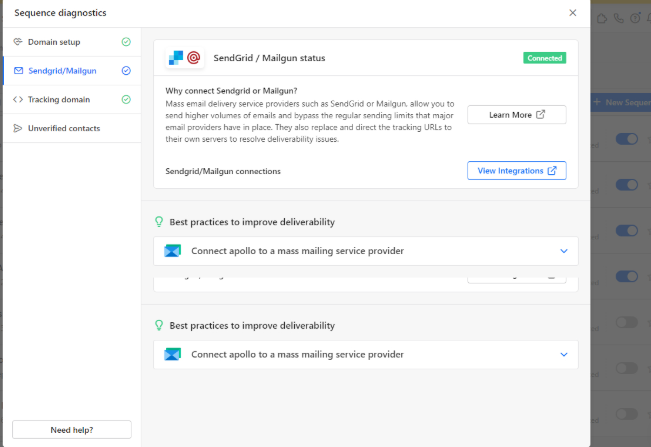The width and height of the screenshot is (651, 447).
Task: Click the Need help? button
Action: [x=71, y=430]
